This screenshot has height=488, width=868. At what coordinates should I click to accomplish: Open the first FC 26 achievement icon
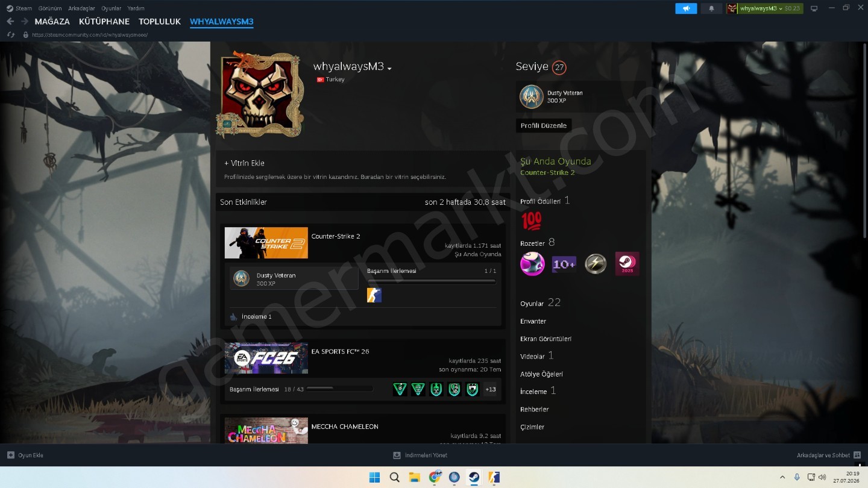pyautogui.click(x=400, y=389)
